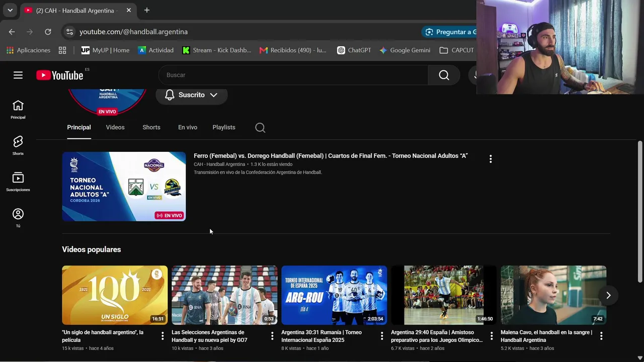This screenshot has height=362, width=644.
Task: Play the Selecciones Argentinas 0:53 thumbnail
Action: [x=224, y=295]
